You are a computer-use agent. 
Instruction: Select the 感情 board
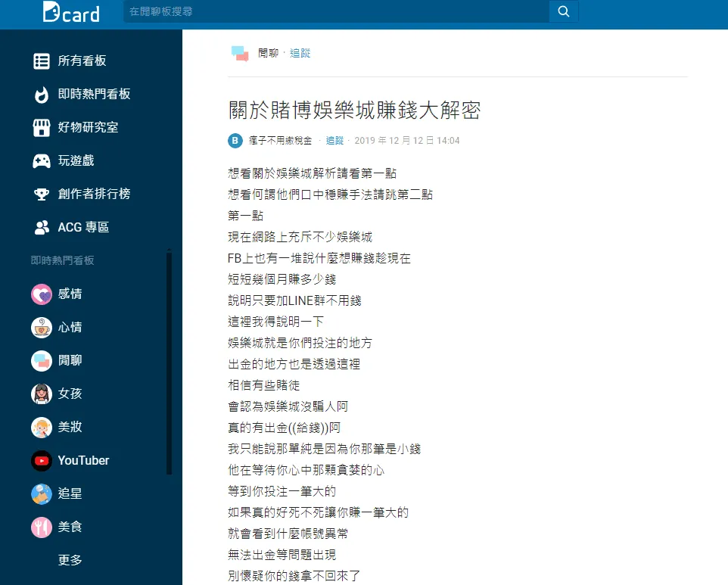[x=70, y=294]
